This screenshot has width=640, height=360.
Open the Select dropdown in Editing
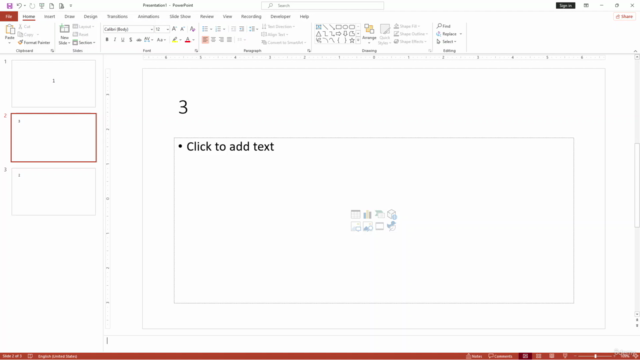pyautogui.click(x=447, y=42)
